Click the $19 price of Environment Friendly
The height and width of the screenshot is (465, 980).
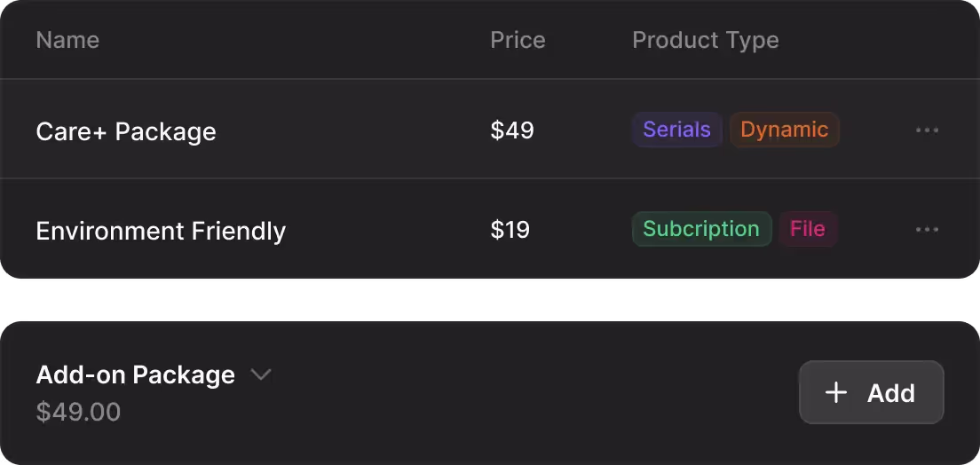[x=510, y=230]
